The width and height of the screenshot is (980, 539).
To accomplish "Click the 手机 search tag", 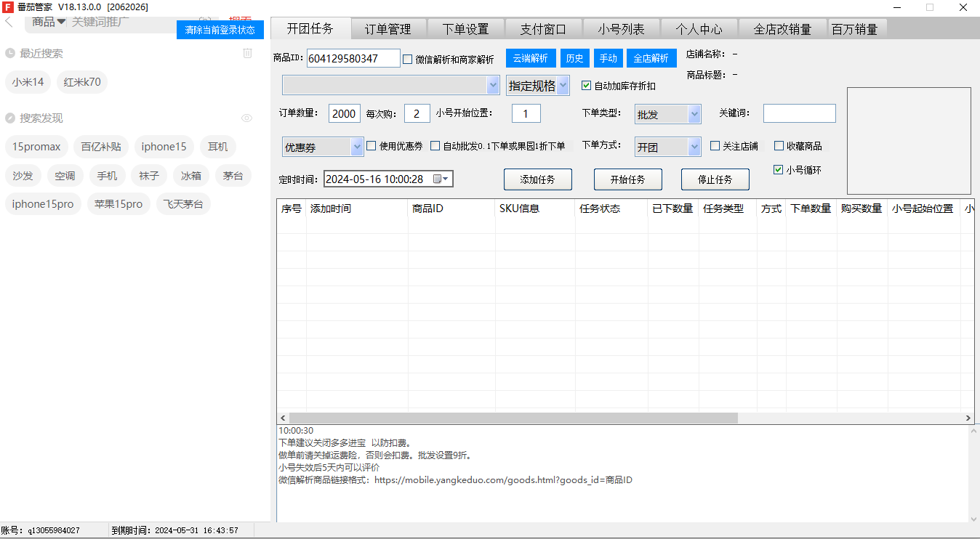I will [107, 175].
